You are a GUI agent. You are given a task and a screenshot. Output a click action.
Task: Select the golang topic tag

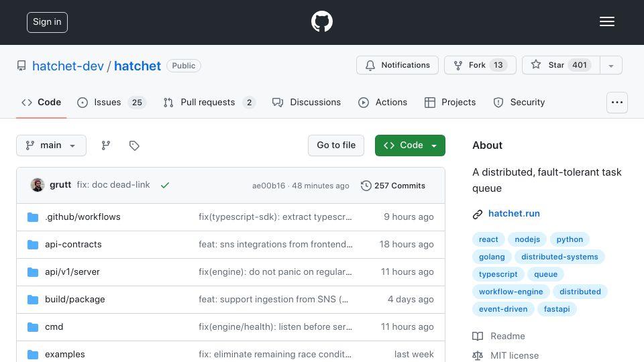click(492, 257)
